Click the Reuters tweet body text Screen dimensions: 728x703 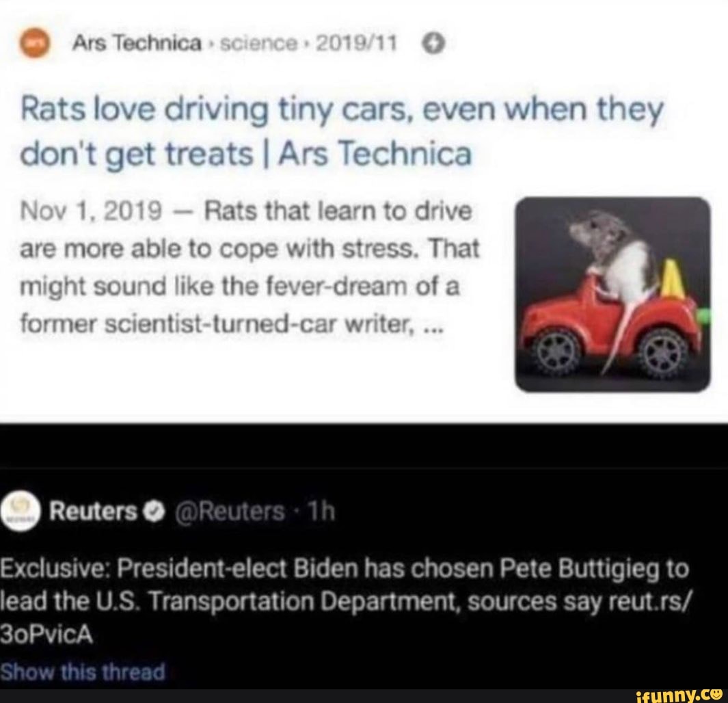(x=346, y=602)
